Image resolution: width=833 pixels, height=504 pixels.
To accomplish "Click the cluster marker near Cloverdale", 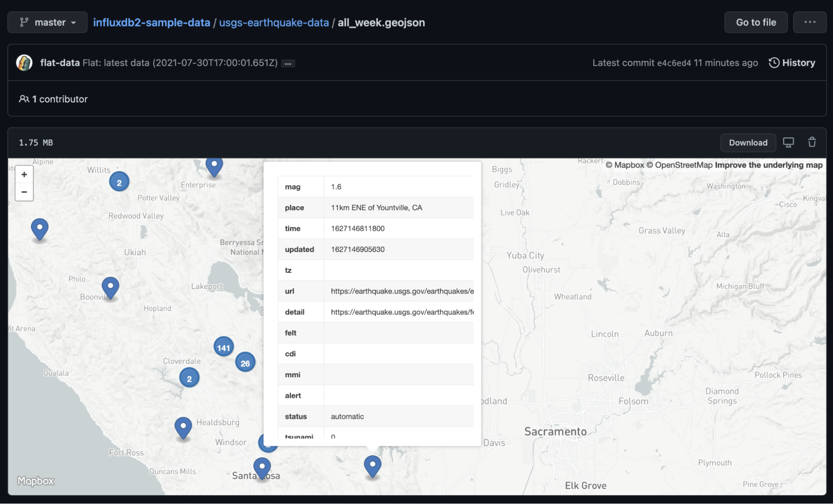I will (189, 377).
